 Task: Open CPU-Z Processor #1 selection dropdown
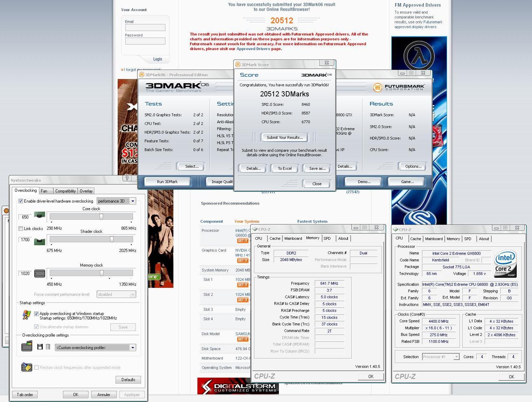pyautogui.click(x=441, y=357)
